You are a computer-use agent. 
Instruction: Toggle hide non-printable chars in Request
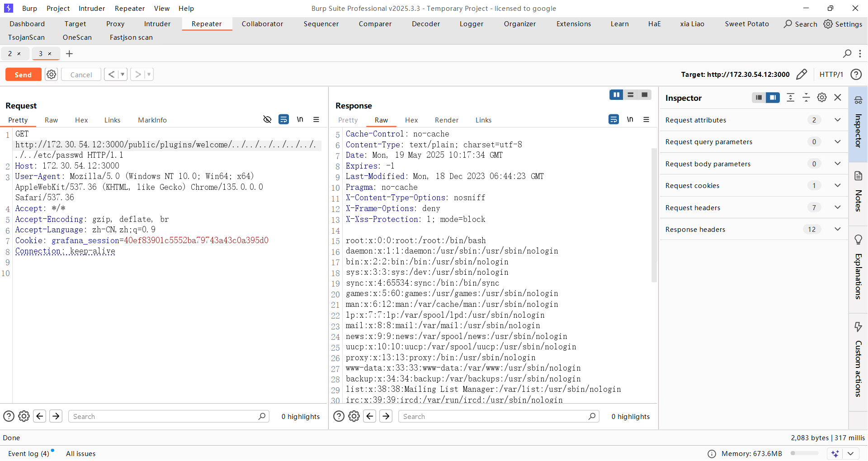[267, 119]
